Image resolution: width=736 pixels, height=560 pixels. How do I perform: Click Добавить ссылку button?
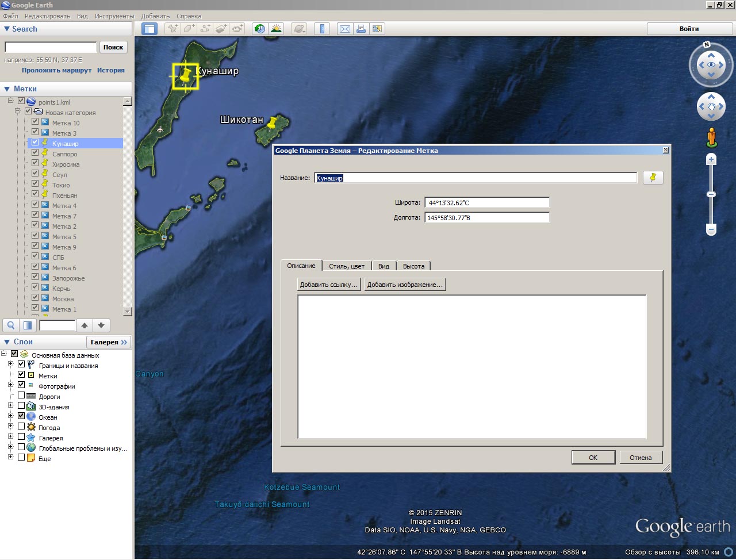pyautogui.click(x=329, y=285)
